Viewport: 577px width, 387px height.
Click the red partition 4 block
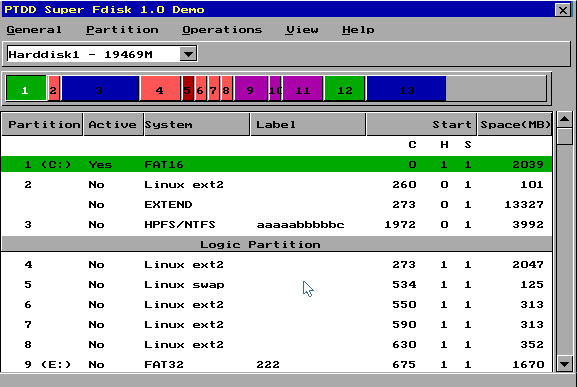(x=160, y=88)
